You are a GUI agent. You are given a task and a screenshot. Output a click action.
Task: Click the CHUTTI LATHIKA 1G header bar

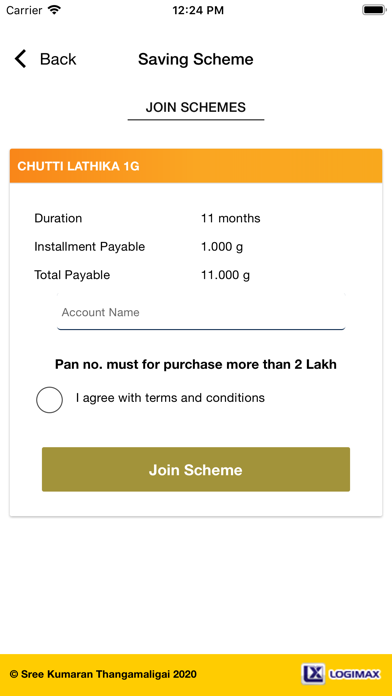pos(196,166)
